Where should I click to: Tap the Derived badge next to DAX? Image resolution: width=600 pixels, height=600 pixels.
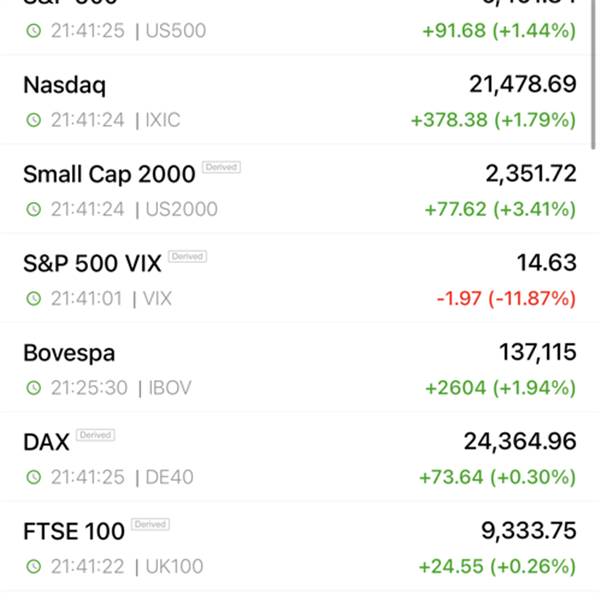coord(96,435)
